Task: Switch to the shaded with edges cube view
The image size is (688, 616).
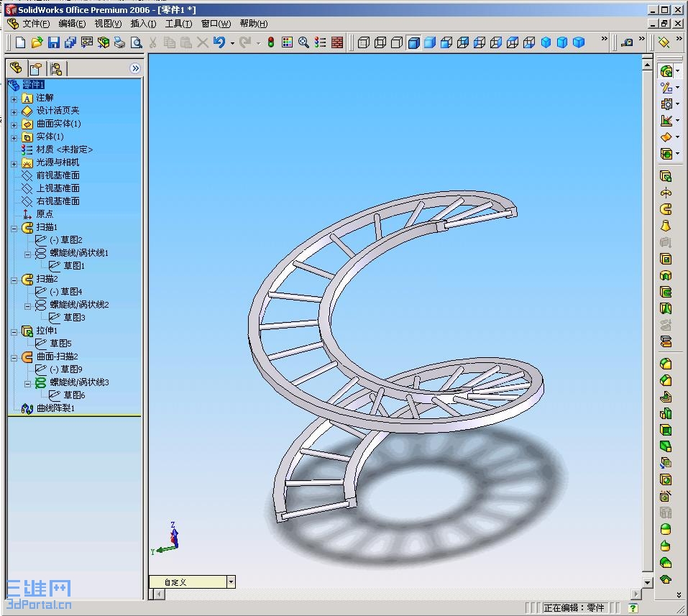Action: [414, 42]
